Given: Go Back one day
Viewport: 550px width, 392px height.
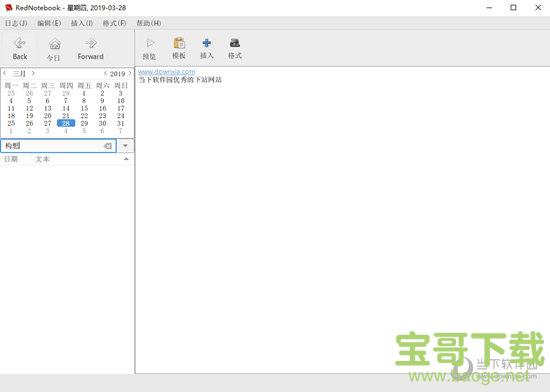Looking at the screenshot, I should tap(20, 49).
